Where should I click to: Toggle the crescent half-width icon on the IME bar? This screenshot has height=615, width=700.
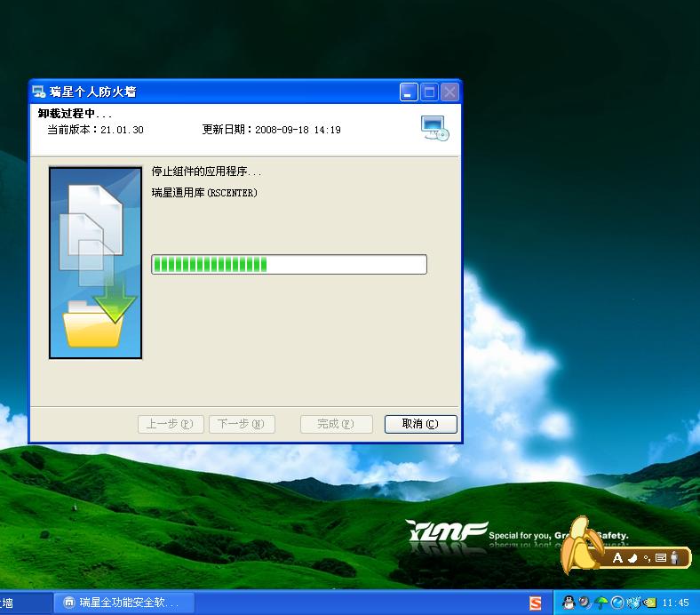tap(632, 558)
